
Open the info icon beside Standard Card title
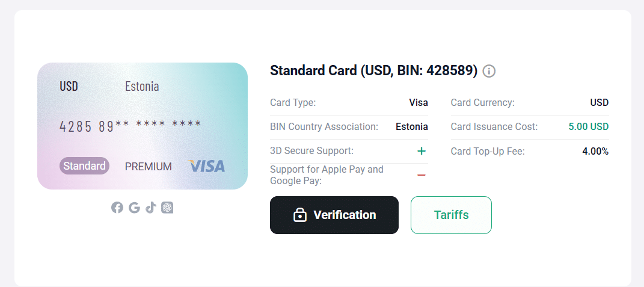pyautogui.click(x=489, y=71)
